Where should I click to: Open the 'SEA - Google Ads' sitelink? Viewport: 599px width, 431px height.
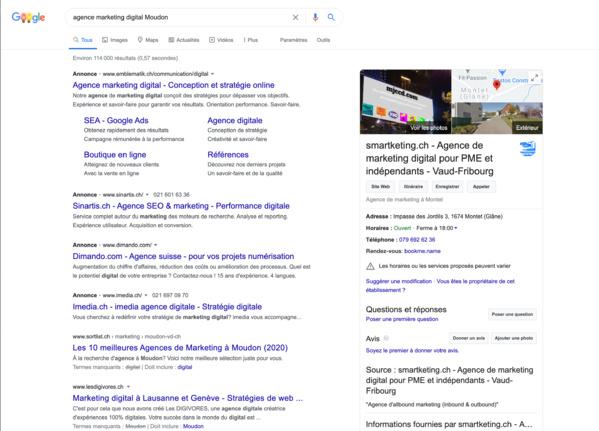point(116,120)
